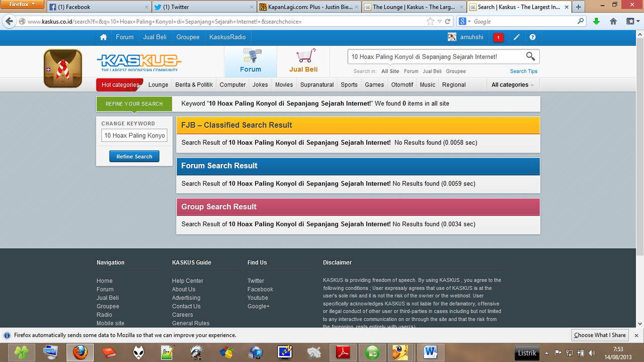Click the browser back arrow button

click(x=9, y=22)
